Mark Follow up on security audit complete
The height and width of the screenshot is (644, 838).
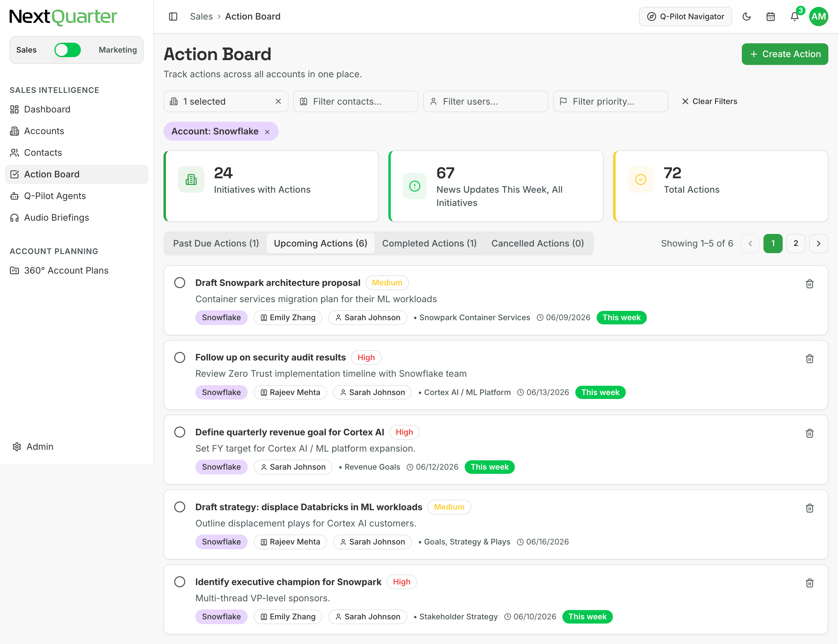point(180,357)
